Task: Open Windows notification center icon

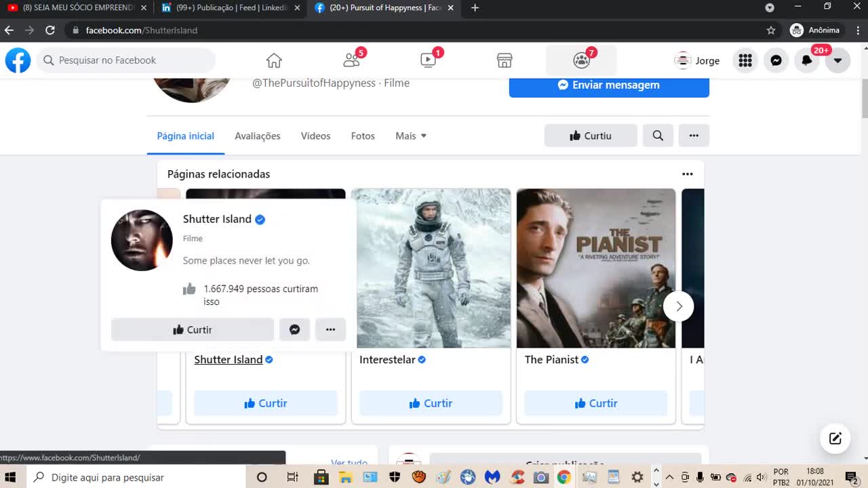Action: point(852,477)
